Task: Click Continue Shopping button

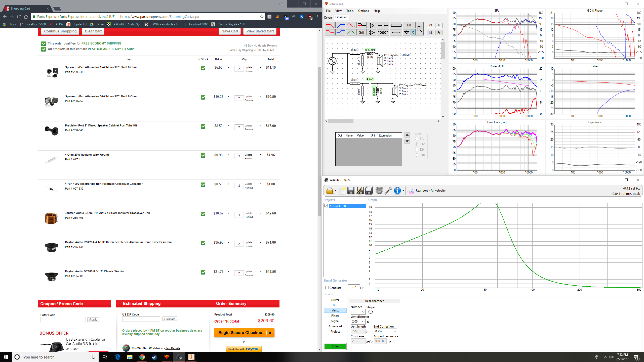Action: click(x=60, y=31)
